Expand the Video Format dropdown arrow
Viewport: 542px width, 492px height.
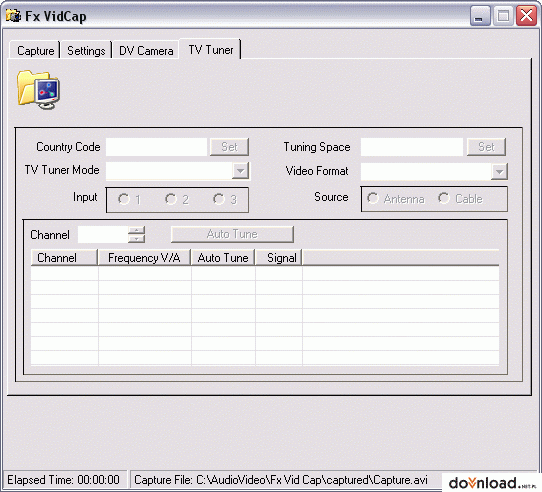point(499,171)
